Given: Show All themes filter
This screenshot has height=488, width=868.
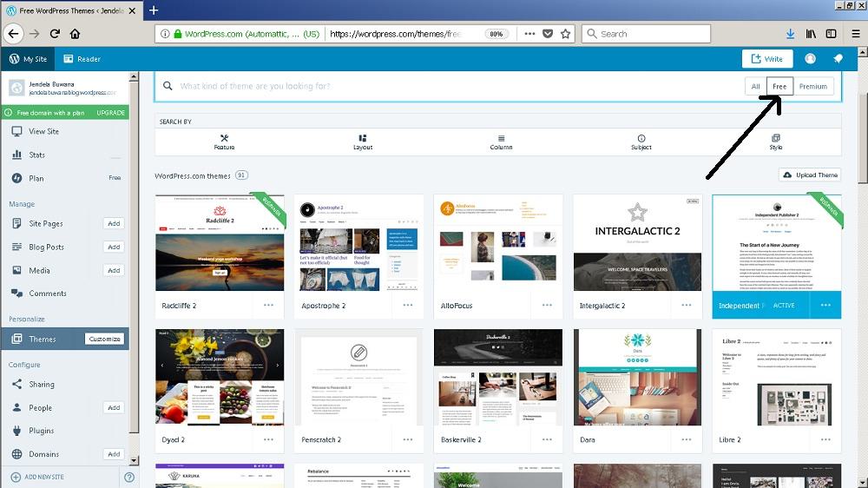Looking at the screenshot, I should coord(756,87).
